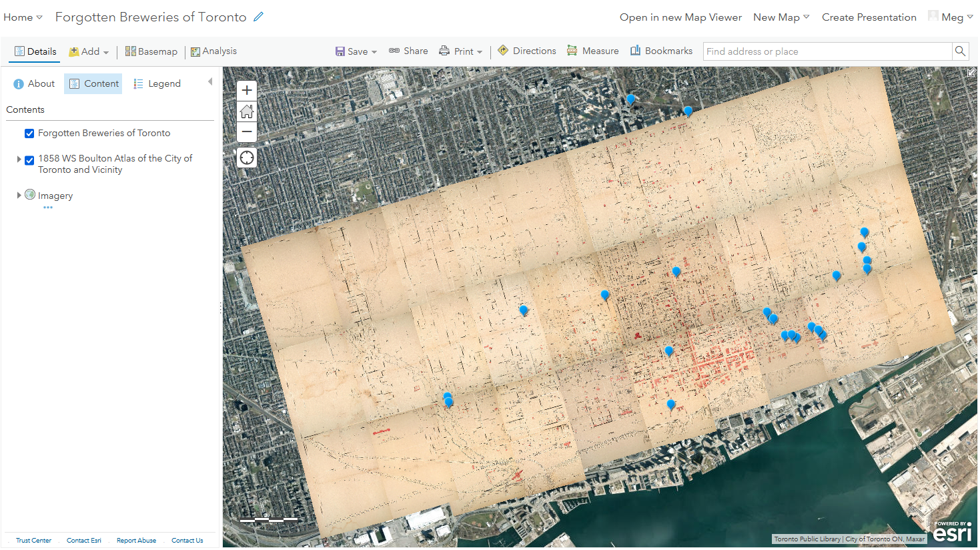Open Bookmarks from the toolbar
Screen dimensions: 980x550
[661, 51]
